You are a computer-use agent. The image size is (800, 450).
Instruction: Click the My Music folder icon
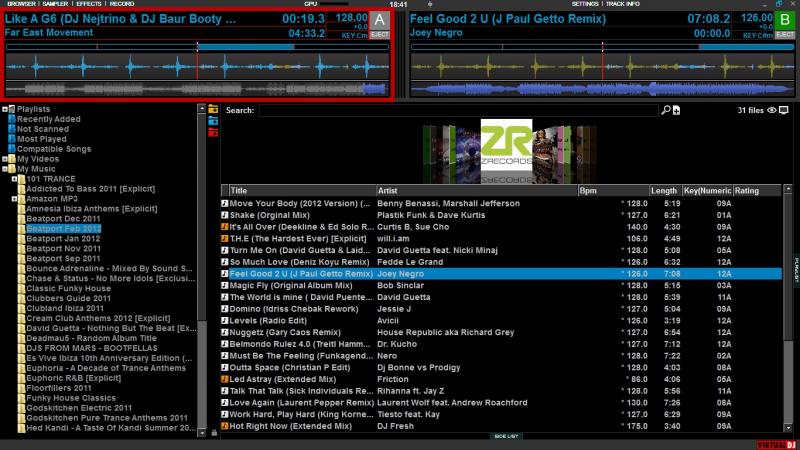tap(12, 169)
